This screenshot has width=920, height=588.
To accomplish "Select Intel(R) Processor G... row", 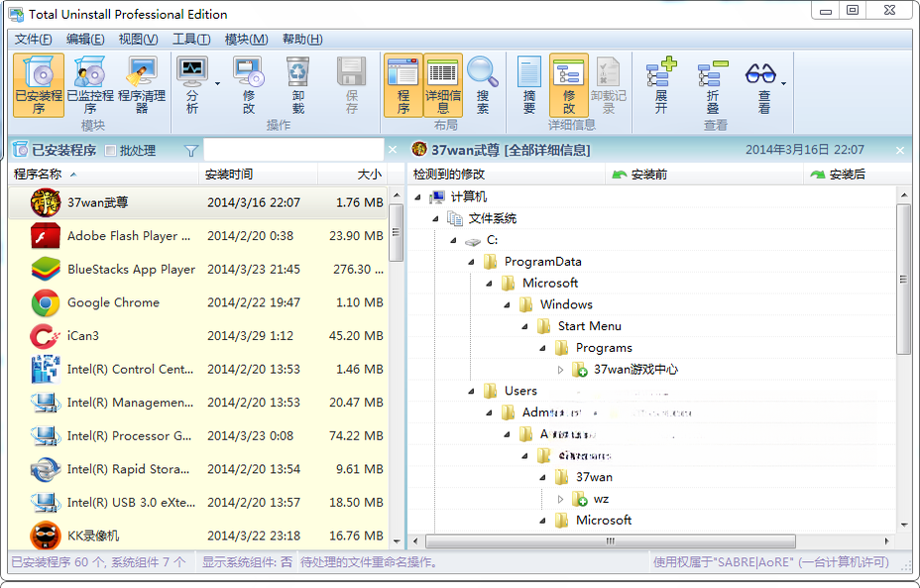I will (x=198, y=436).
